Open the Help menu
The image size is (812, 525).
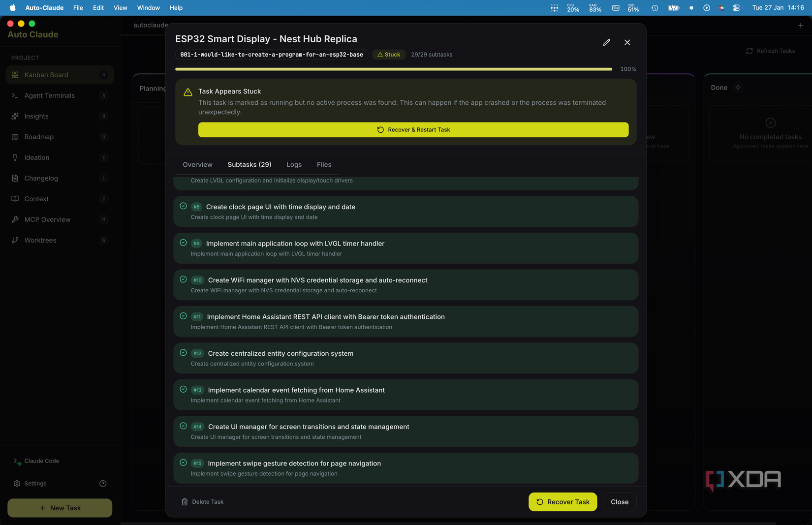(x=176, y=8)
